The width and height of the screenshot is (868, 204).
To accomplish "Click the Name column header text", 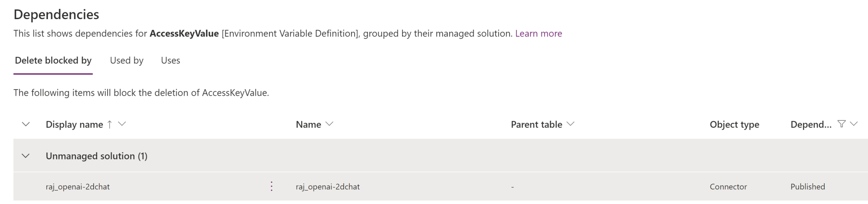I will 308,125.
